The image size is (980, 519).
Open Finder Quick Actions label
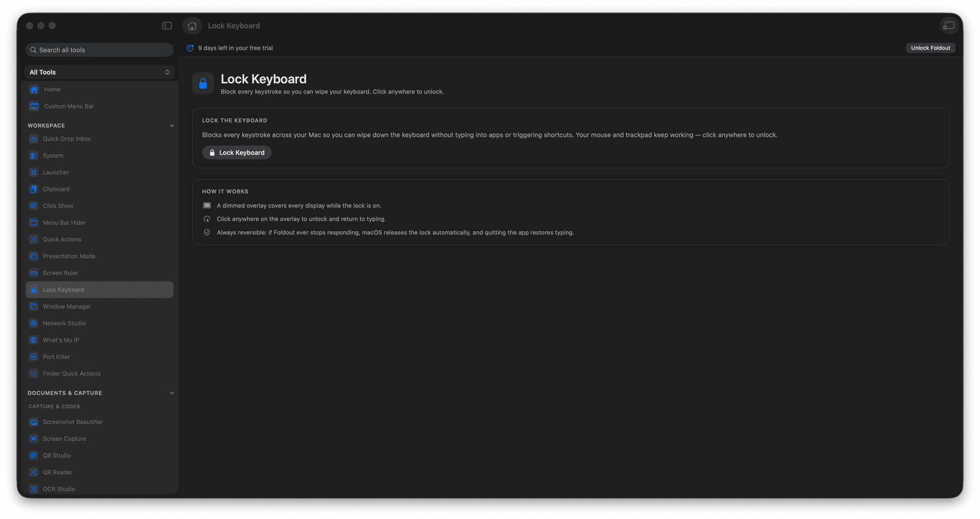pyautogui.click(x=71, y=374)
